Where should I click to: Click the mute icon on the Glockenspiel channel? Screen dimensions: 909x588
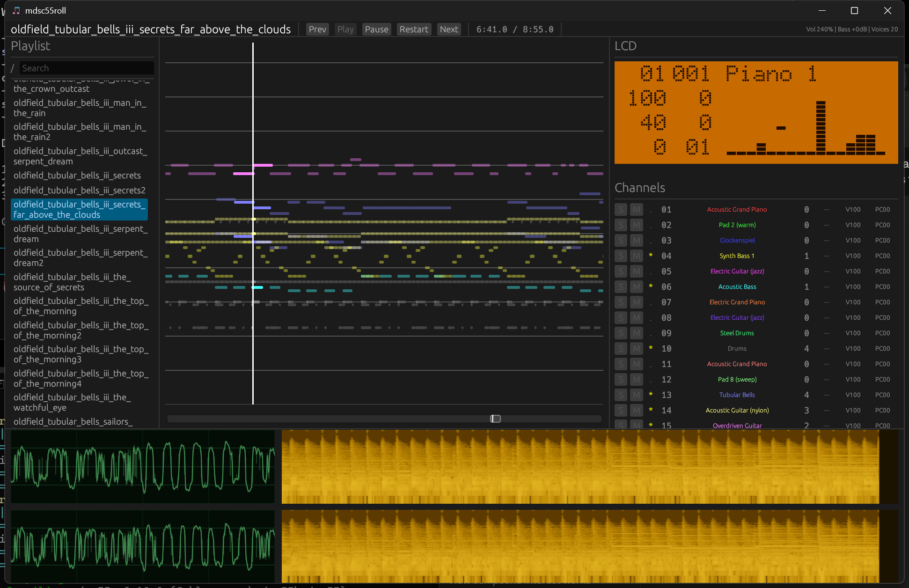pyautogui.click(x=637, y=240)
